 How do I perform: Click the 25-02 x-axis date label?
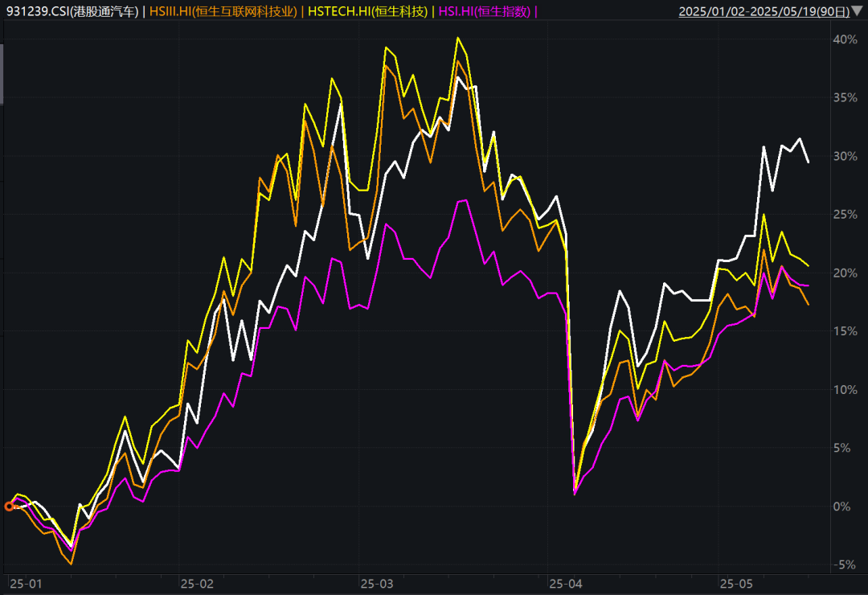(x=197, y=584)
